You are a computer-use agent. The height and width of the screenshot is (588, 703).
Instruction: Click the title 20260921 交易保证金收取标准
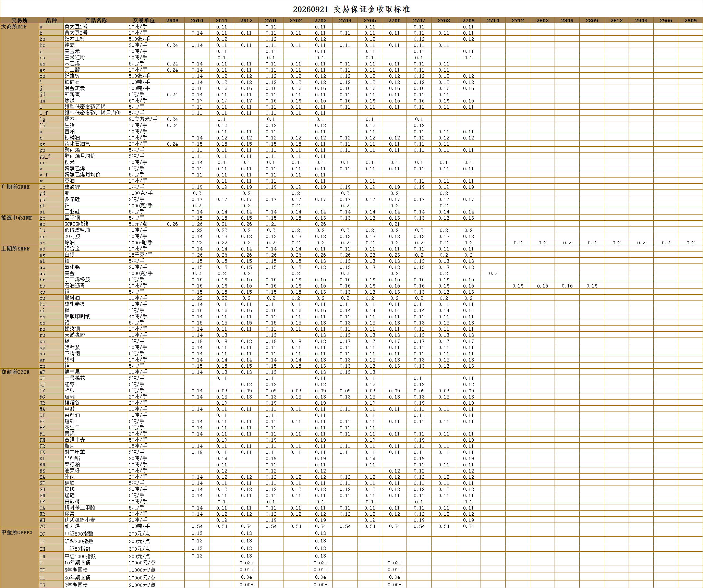[x=351, y=9]
